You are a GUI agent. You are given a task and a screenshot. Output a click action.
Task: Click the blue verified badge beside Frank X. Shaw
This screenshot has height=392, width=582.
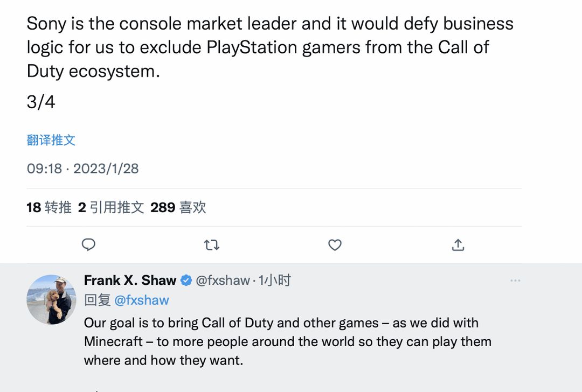[186, 281]
